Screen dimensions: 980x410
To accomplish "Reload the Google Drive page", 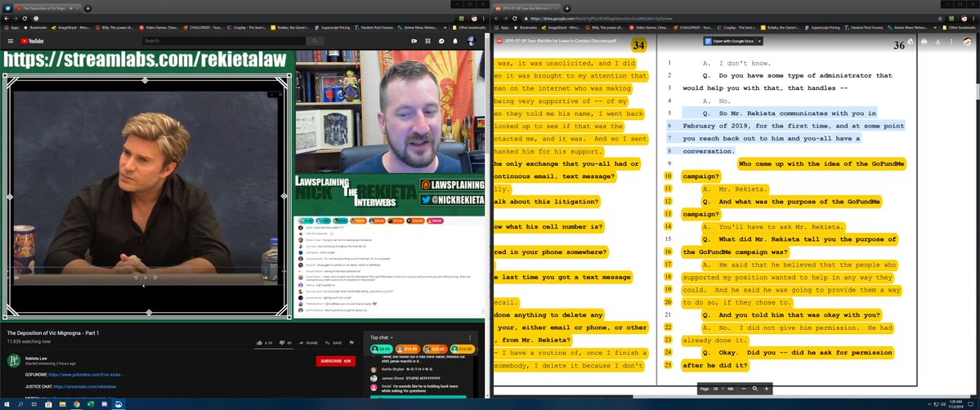I will tap(515, 19).
